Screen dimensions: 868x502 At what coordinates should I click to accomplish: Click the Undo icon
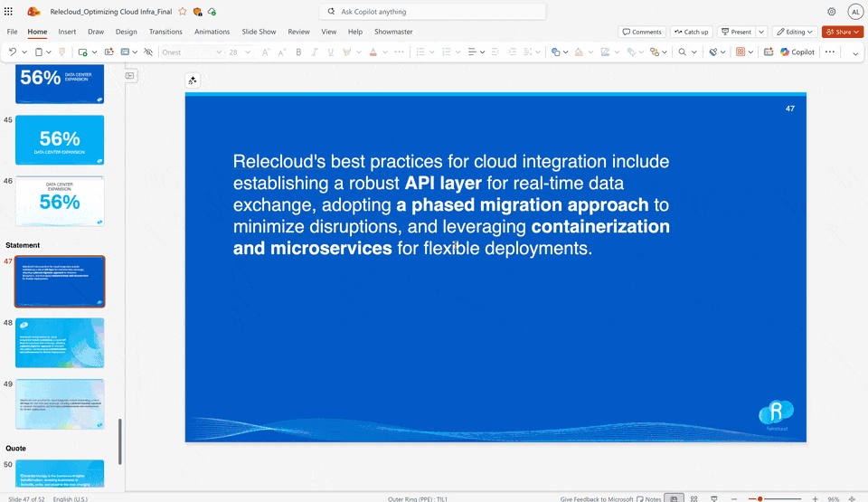(x=12, y=52)
